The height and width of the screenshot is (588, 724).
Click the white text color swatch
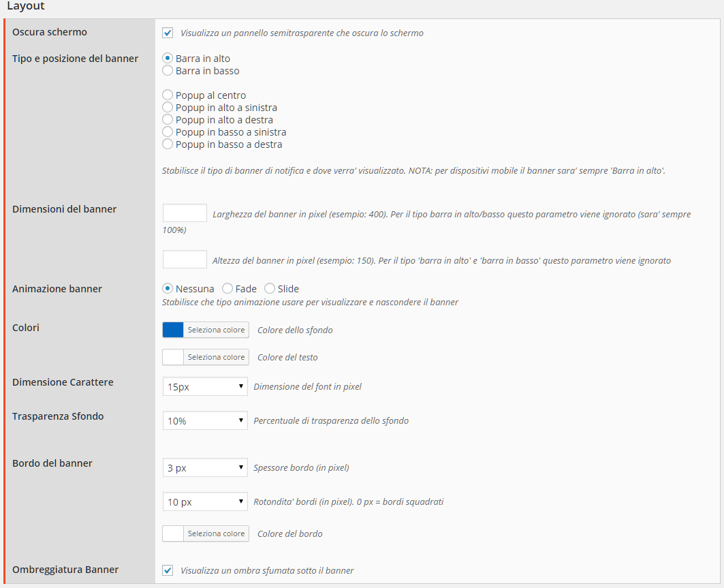pos(173,357)
